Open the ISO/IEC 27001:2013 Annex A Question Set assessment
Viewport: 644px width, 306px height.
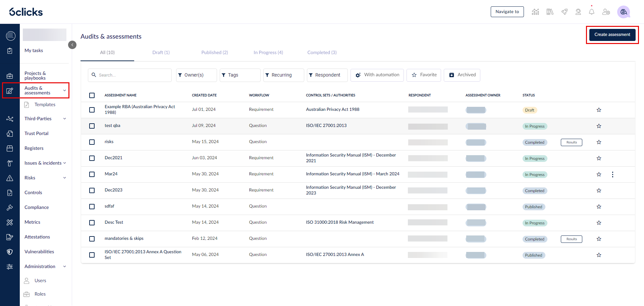click(143, 255)
